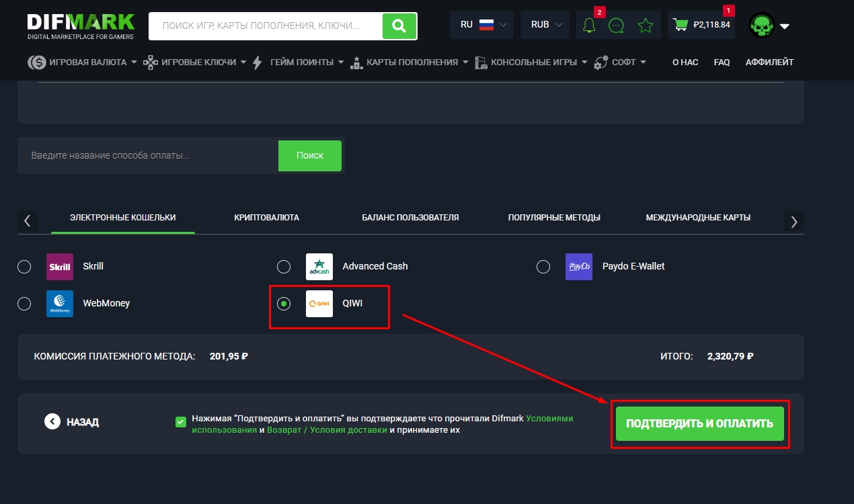The image size is (854, 504).
Task: Click the cart total ₽2,118.84
Action: 711,25
